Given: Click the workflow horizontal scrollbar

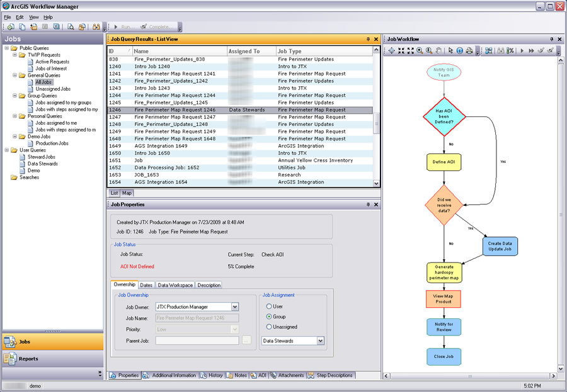Looking at the screenshot, I should 470,376.
